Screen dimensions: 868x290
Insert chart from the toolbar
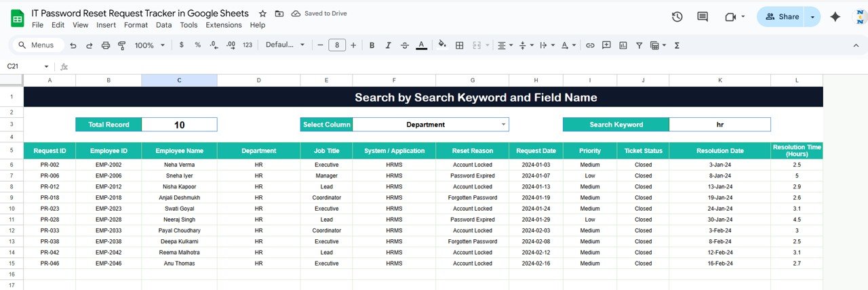(623, 45)
